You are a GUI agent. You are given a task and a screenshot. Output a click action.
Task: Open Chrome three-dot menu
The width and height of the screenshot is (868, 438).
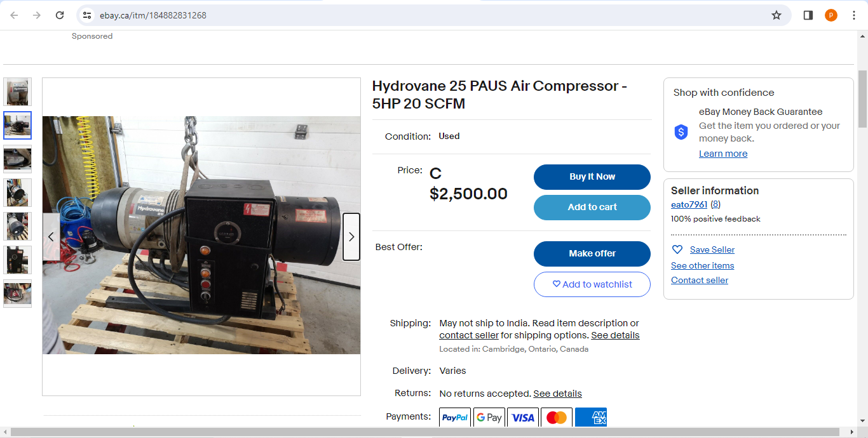click(854, 15)
